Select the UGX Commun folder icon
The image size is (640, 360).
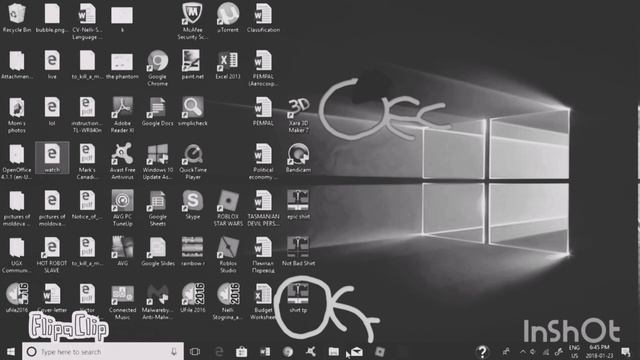(x=17, y=255)
